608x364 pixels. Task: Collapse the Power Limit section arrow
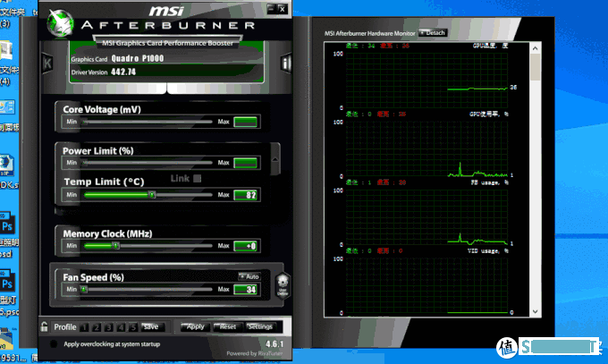275,159
